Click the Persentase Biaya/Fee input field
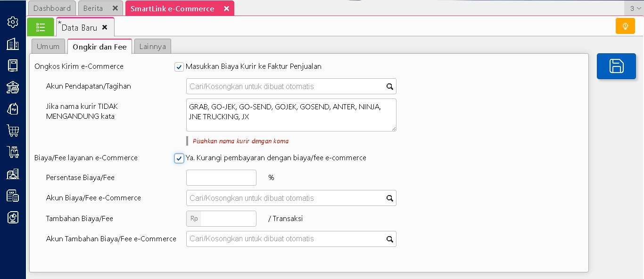Image resolution: width=644 pixels, height=279 pixels. [x=221, y=178]
